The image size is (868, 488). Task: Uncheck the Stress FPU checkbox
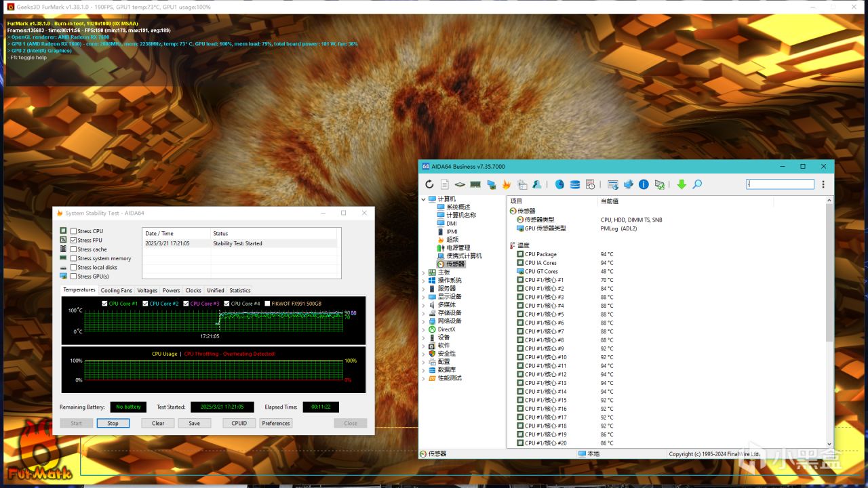tap(74, 240)
